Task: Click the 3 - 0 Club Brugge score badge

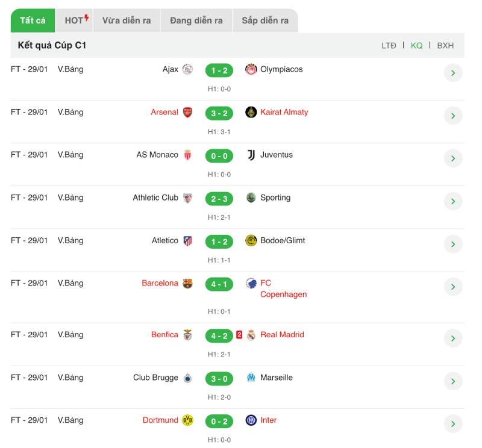Action: coord(219,379)
